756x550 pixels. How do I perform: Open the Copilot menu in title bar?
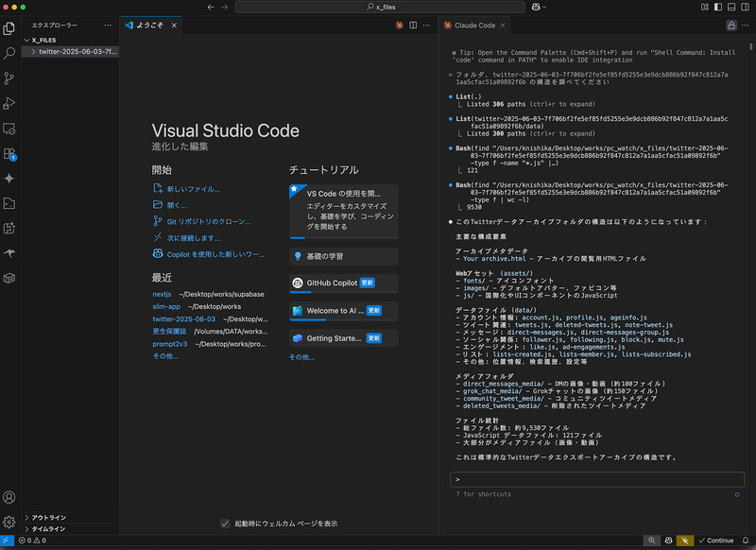(539, 8)
